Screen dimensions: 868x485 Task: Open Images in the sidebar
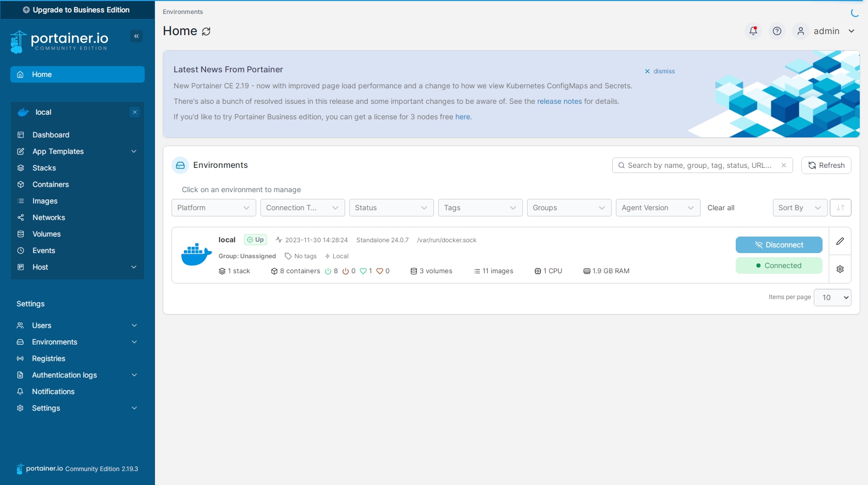pyautogui.click(x=78, y=201)
